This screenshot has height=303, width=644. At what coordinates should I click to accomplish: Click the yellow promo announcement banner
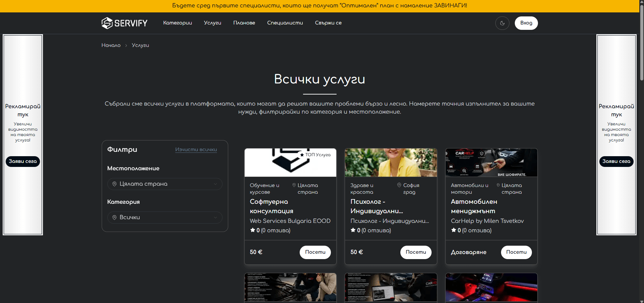point(319,6)
